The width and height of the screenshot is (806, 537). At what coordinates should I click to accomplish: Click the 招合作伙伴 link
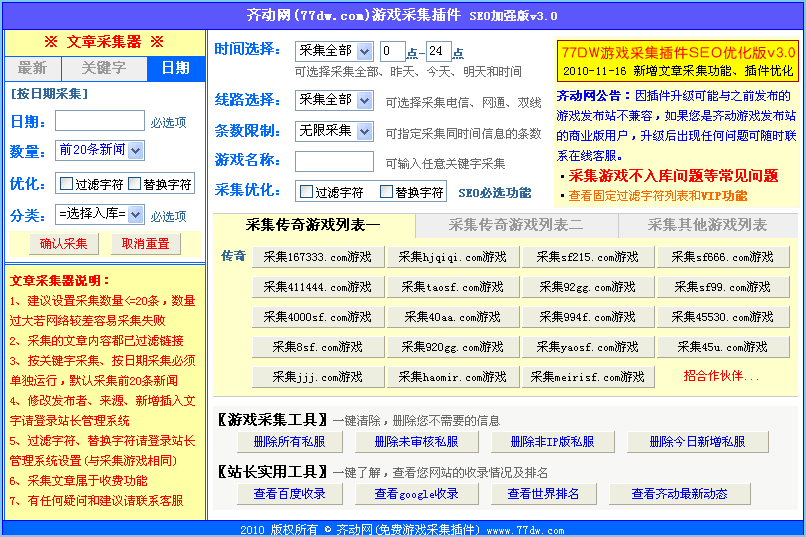(721, 377)
